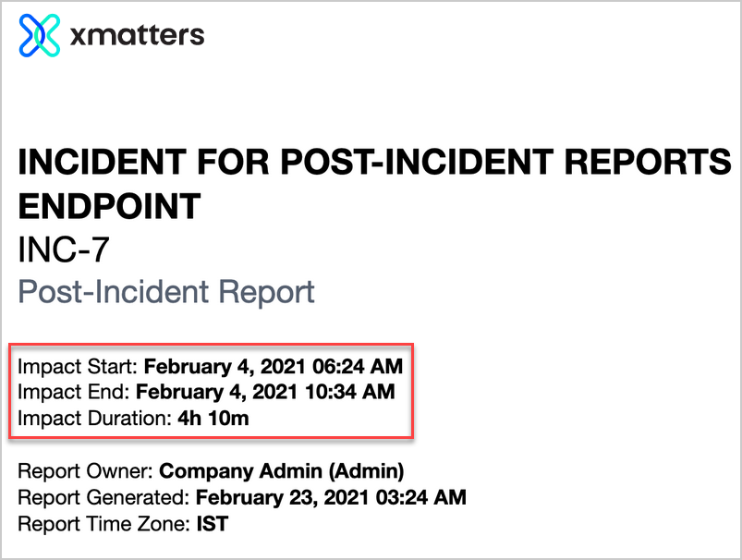Click the February 23, 2021 03:24 AM value
This screenshot has height=560, width=742.
[x=331, y=497]
